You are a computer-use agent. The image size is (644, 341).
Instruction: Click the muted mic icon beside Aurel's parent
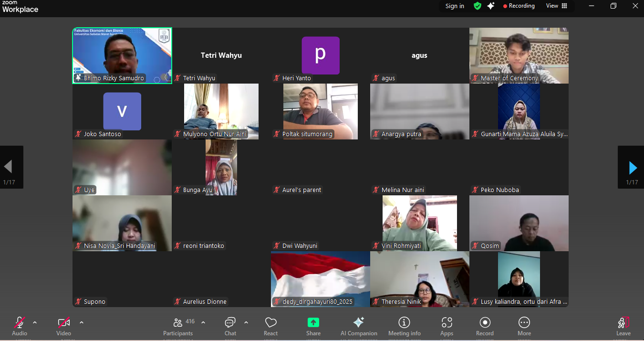277,190
